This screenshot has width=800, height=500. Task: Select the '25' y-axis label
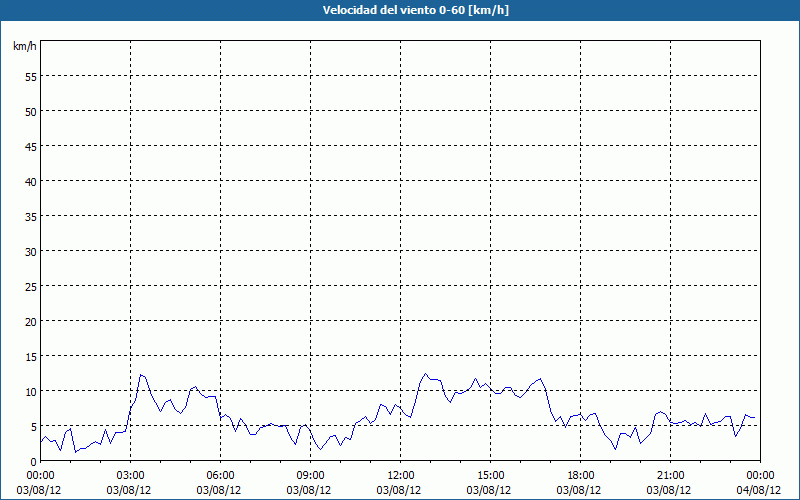(x=31, y=286)
